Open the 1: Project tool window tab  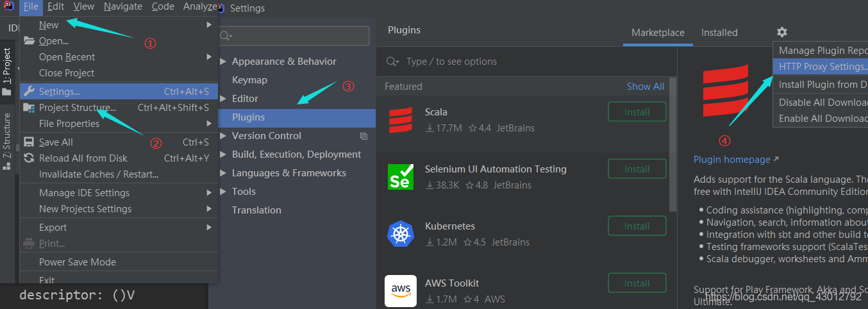coord(7,72)
